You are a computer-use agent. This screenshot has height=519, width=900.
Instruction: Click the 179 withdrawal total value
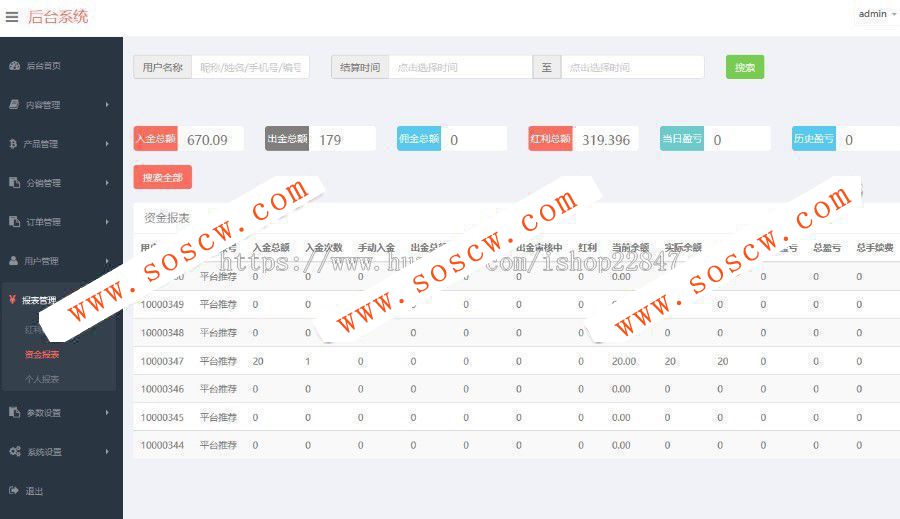330,140
